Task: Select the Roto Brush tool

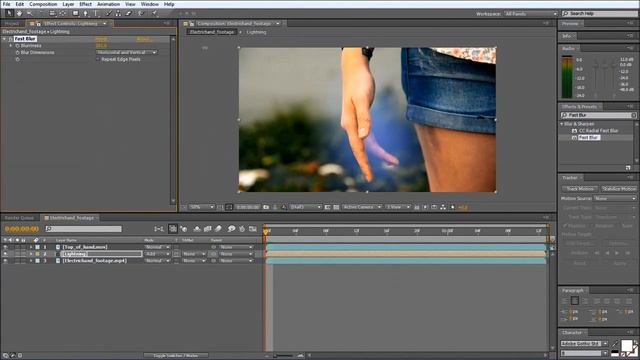Action: click(141, 13)
